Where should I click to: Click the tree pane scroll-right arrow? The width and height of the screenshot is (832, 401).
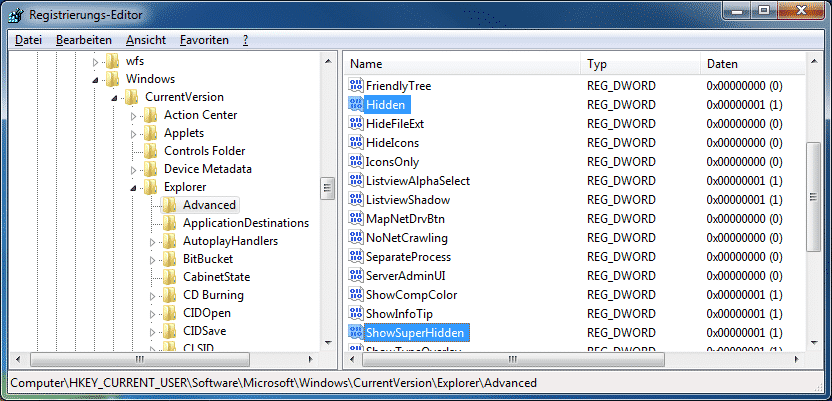(311, 359)
